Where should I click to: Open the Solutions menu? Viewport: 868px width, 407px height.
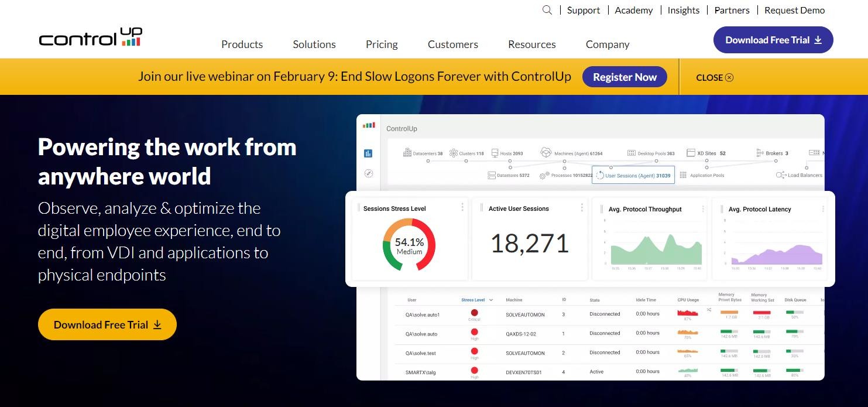pos(314,45)
